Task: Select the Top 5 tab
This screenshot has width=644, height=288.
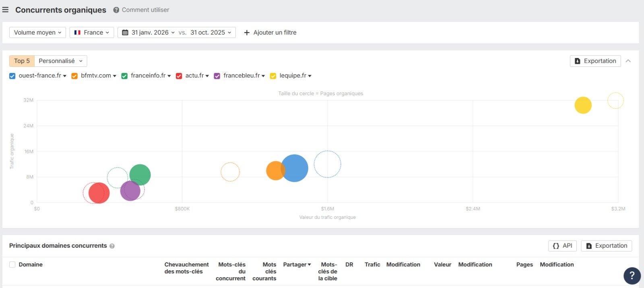Action: pos(22,61)
